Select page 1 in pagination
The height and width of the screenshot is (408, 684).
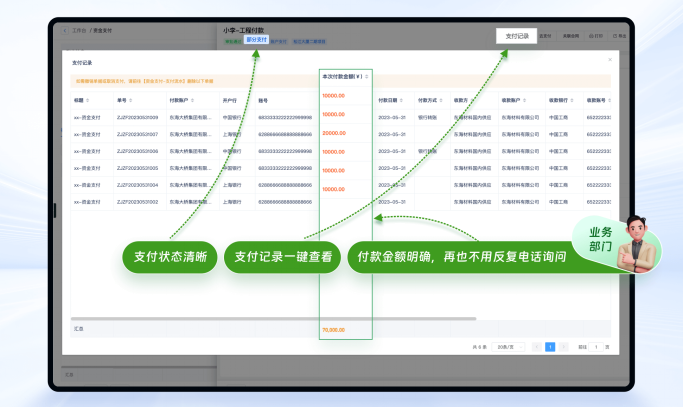coord(550,347)
